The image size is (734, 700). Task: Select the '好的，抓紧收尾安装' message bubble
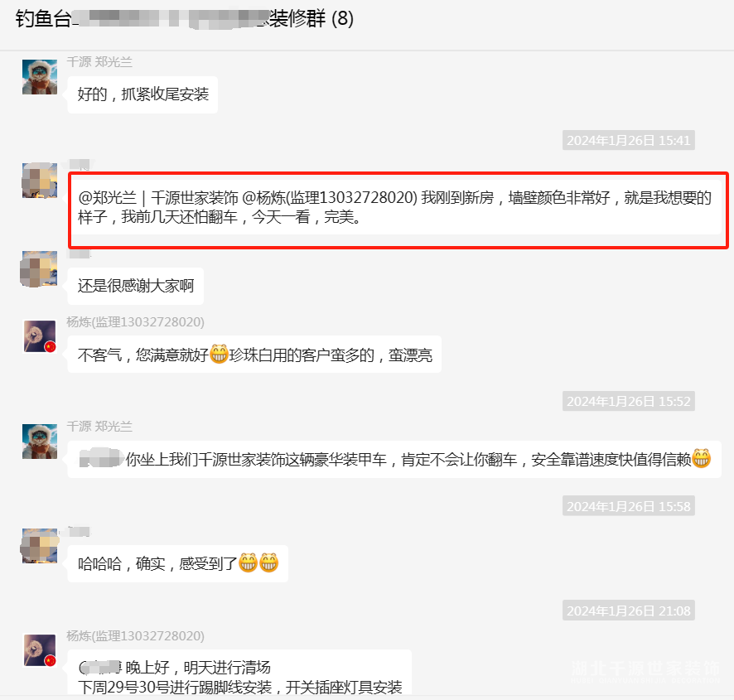point(142,94)
